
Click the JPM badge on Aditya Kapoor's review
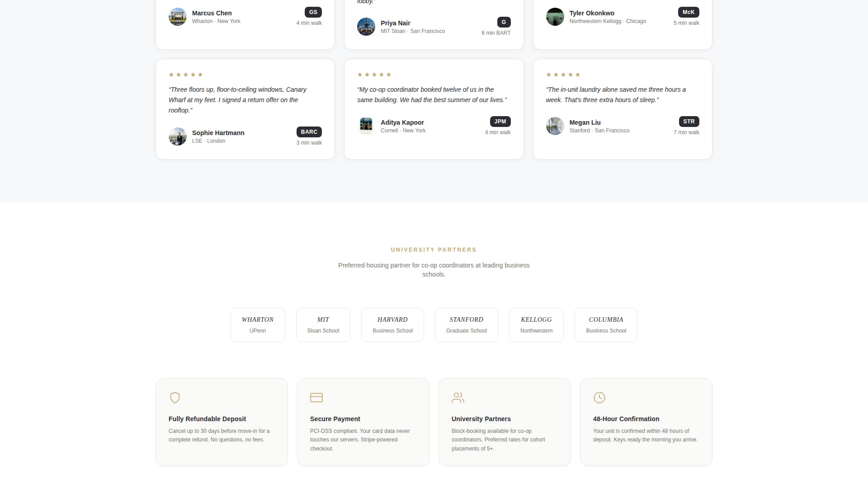(500, 121)
